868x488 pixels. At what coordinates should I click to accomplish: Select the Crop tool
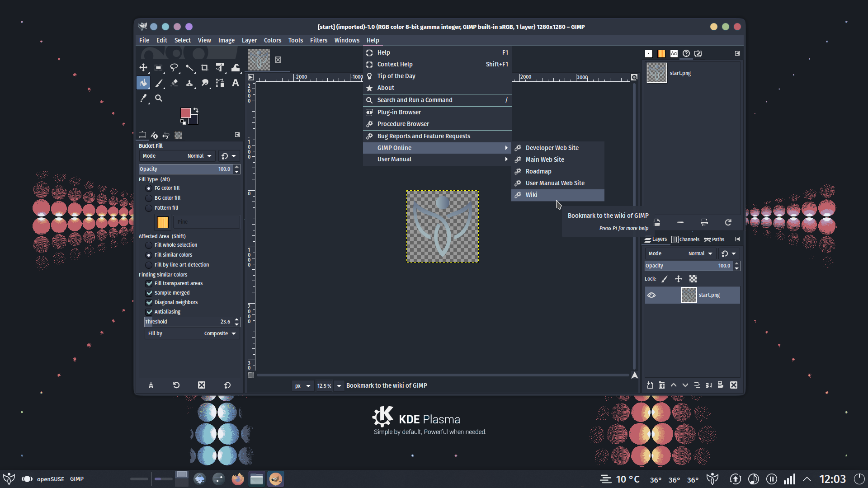click(x=205, y=68)
